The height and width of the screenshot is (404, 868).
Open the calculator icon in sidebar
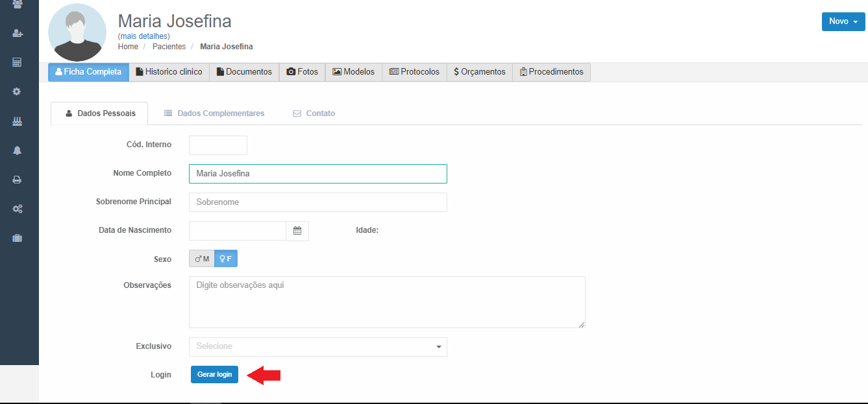(18, 62)
